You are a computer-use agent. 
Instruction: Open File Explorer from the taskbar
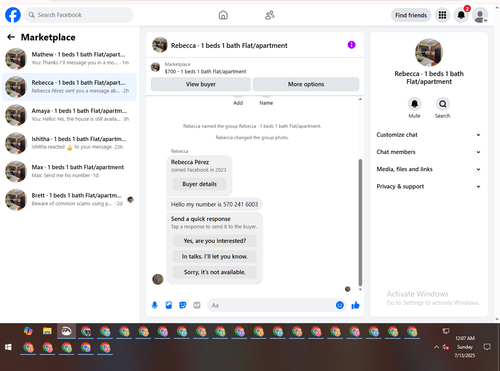pos(47,331)
